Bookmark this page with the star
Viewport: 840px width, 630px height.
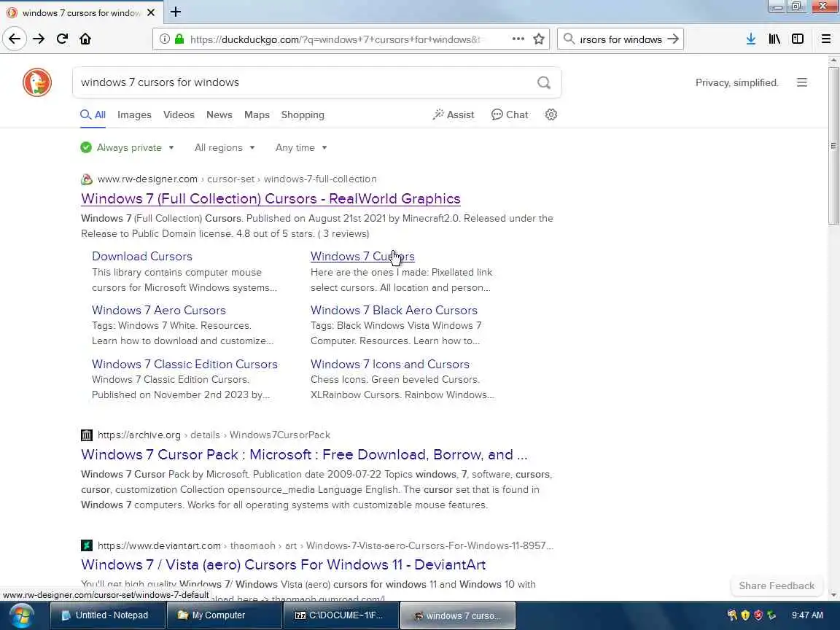point(538,39)
